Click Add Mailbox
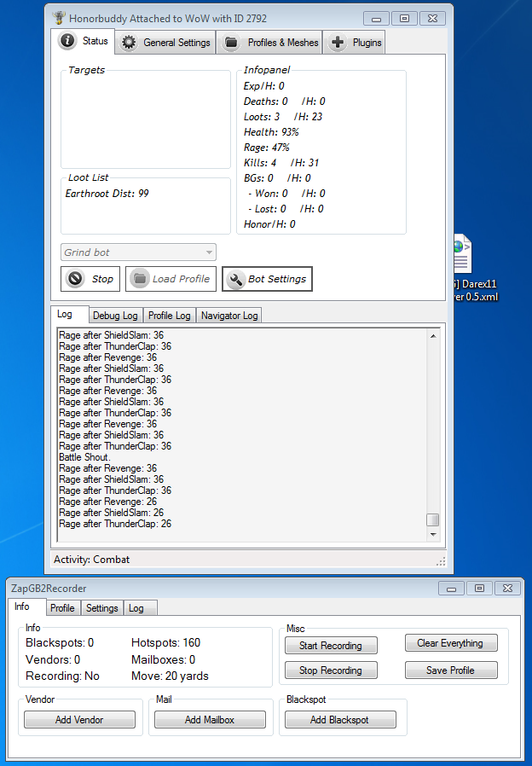This screenshot has height=766, width=532. 210,720
